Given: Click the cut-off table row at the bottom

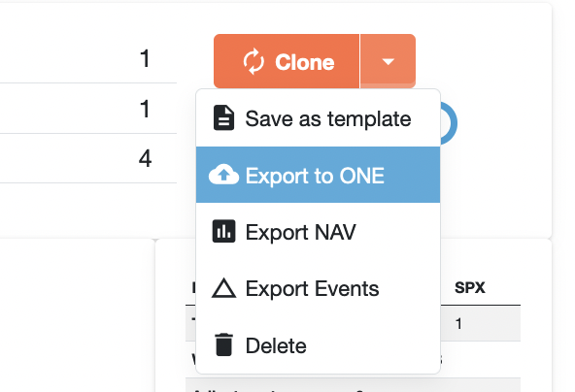Looking at the screenshot, I should click(x=353, y=385).
